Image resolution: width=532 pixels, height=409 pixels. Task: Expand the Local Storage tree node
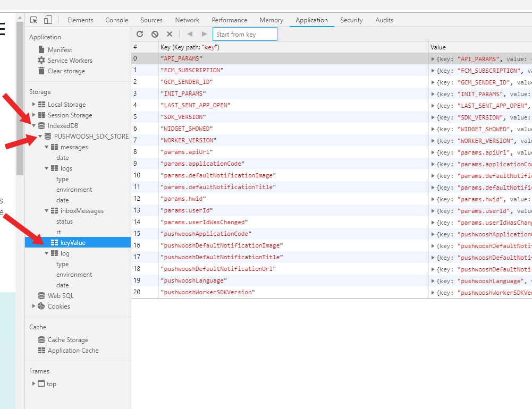(x=33, y=104)
